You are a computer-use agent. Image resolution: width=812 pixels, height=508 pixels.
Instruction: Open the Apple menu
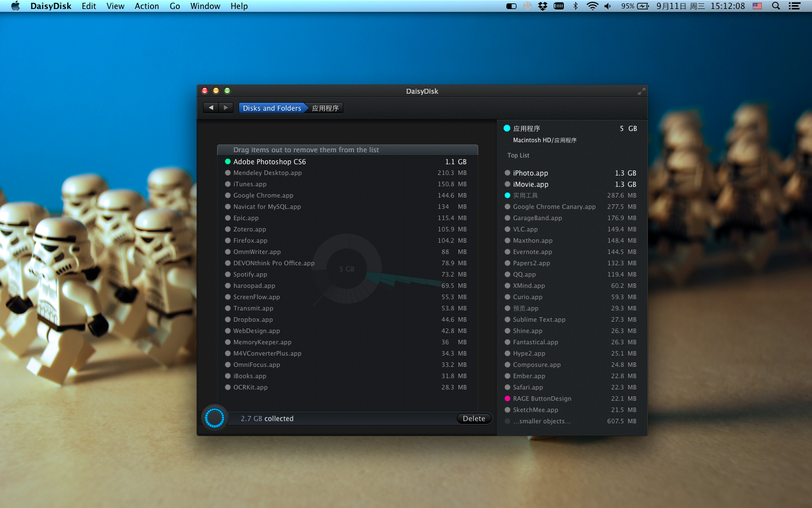point(15,6)
